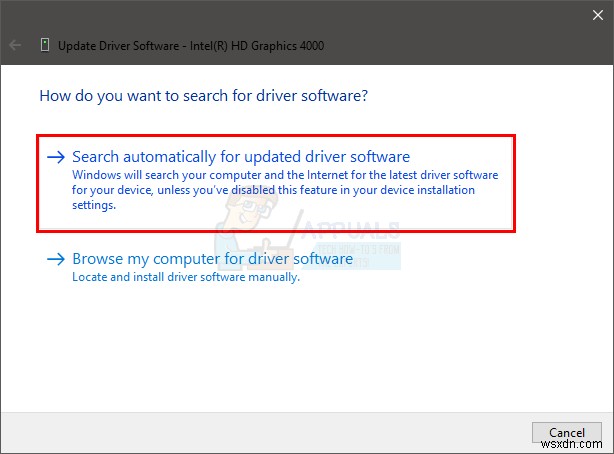
Task: Click the Intel(R) HD Graphics 4000 title text
Action: 267,45
